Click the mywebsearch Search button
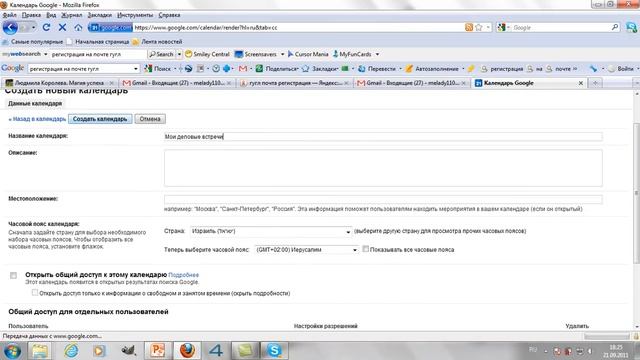This screenshot has height=360, width=640. pyautogui.click(x=161, y=54)
